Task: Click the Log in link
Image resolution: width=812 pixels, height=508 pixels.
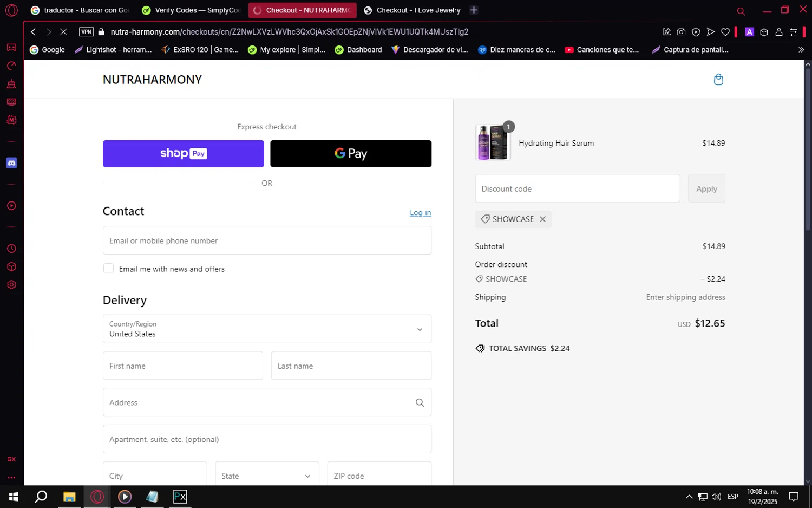Action: [x=420, y=213]
